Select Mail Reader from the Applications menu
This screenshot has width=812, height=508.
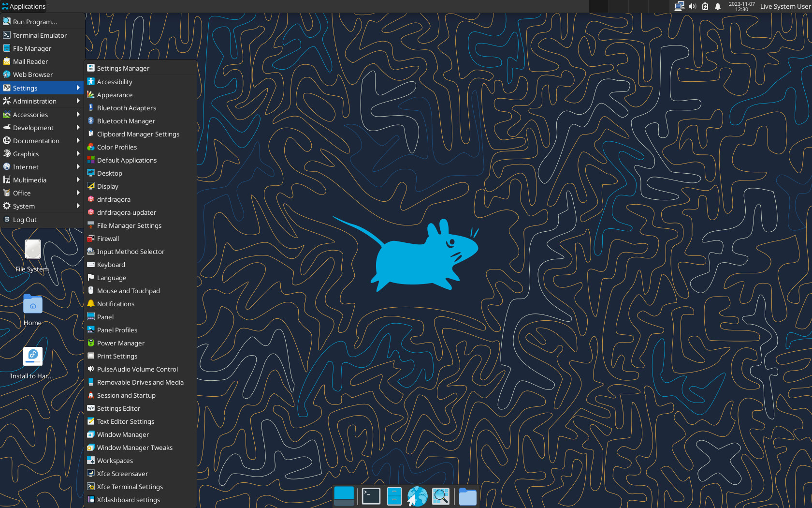[x=42, y=61]
